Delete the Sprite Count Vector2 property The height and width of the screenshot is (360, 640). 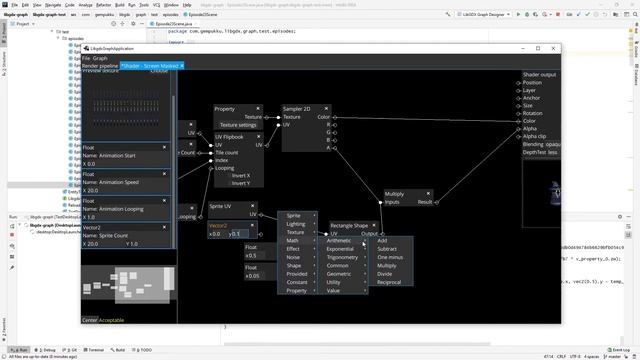tap(164, 227)
